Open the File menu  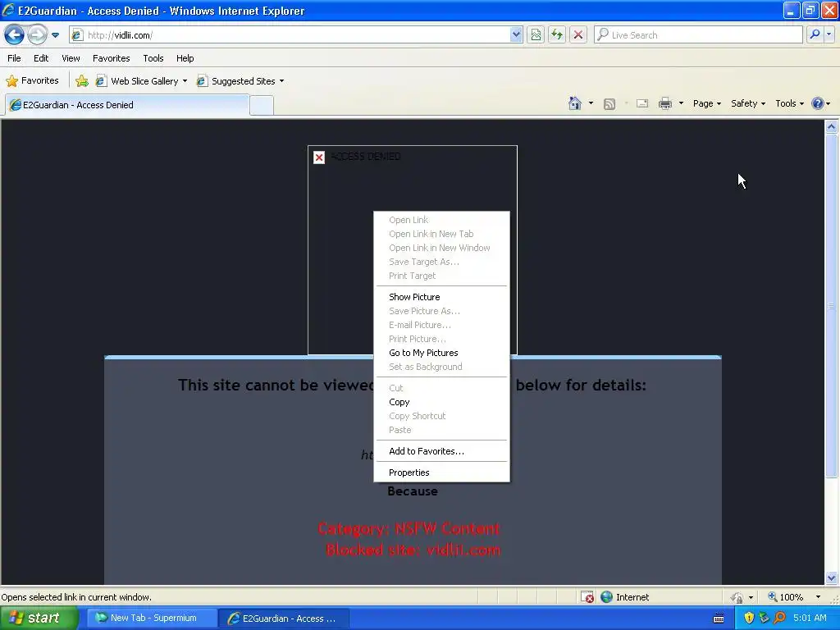point(14,58)
